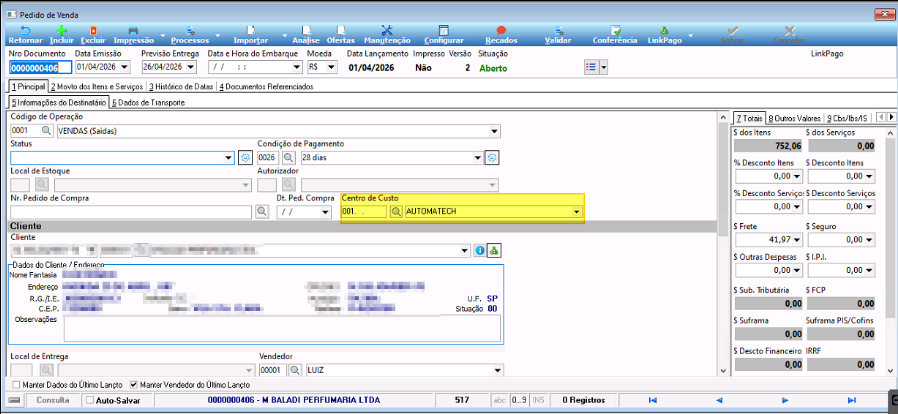Select the 1 Principal tab
The height and width of the screenshot is (414, 898).
(29, 86)
